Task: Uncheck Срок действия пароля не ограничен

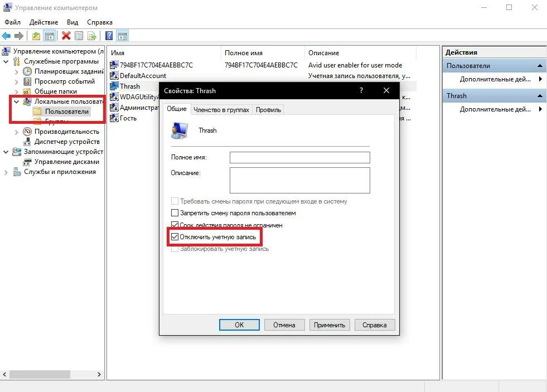Action: coord(175,225)
